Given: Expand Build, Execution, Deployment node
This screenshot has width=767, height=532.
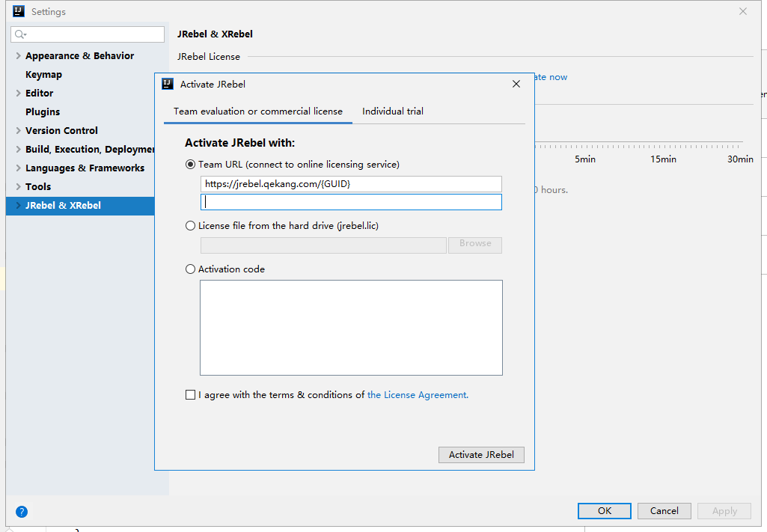Looking at the screenshot, I should 18,149.
